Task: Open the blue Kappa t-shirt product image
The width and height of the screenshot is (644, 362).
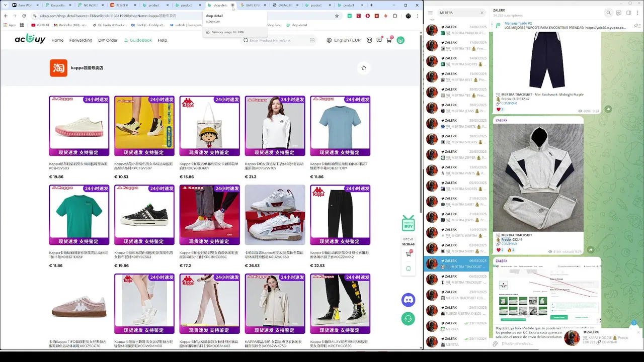Action: pyautogui.click(x=340, y=126)
